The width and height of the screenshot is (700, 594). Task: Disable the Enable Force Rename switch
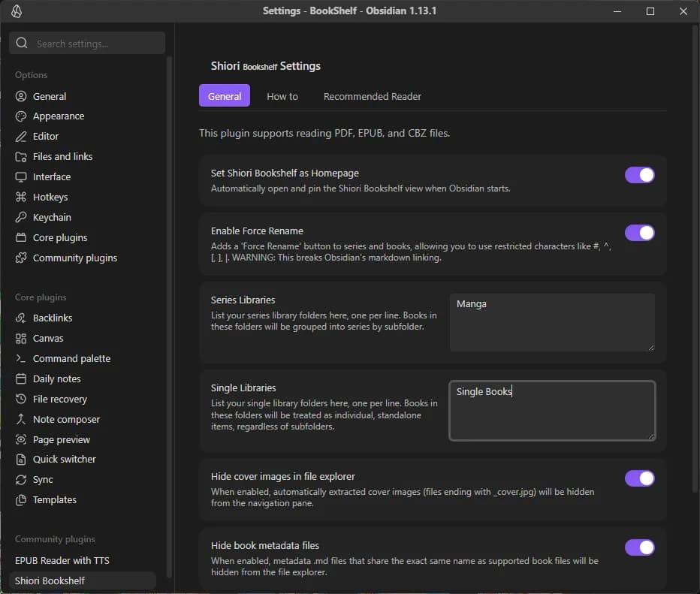coord(639,233)
